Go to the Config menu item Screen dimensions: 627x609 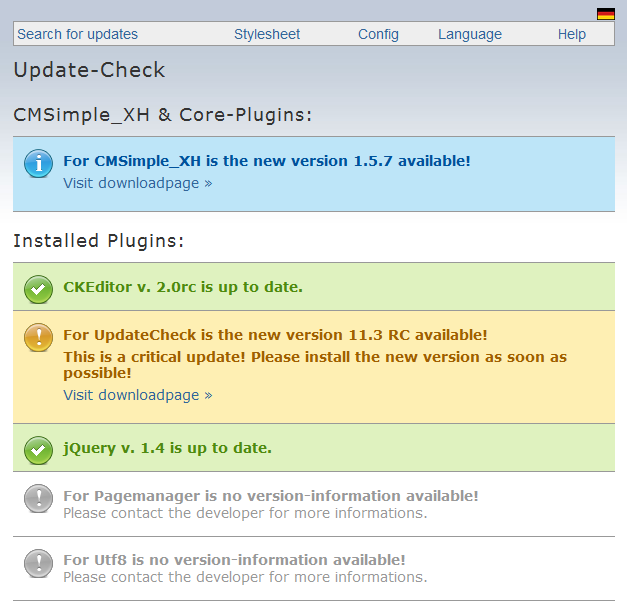[x=378, y=34]
